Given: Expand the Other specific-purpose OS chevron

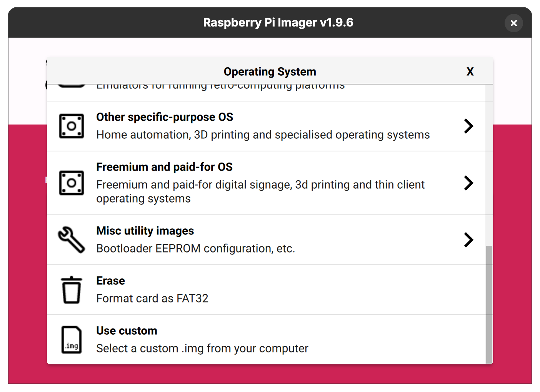Looking at the screenshot, I should click(x=468, y=126).
